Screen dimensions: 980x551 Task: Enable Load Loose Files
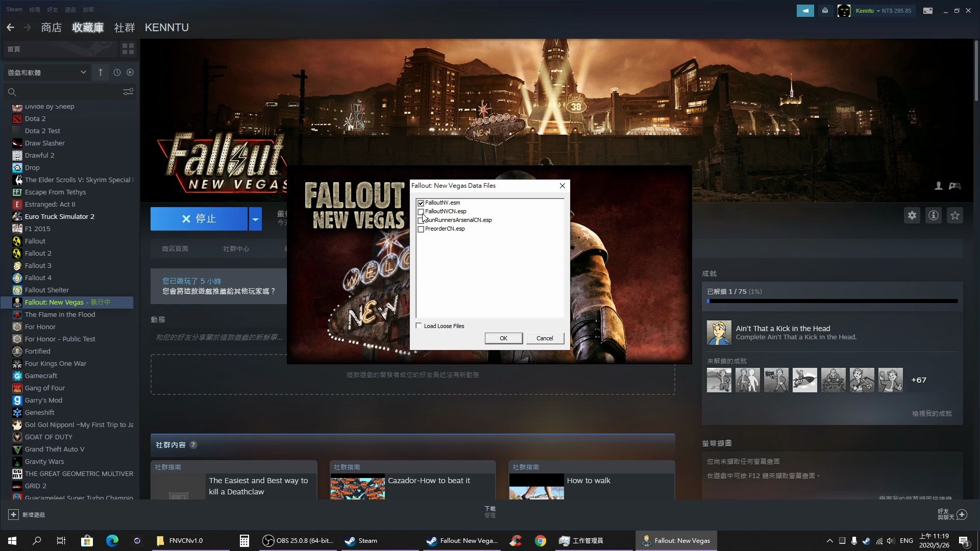[x=419, y=325]
